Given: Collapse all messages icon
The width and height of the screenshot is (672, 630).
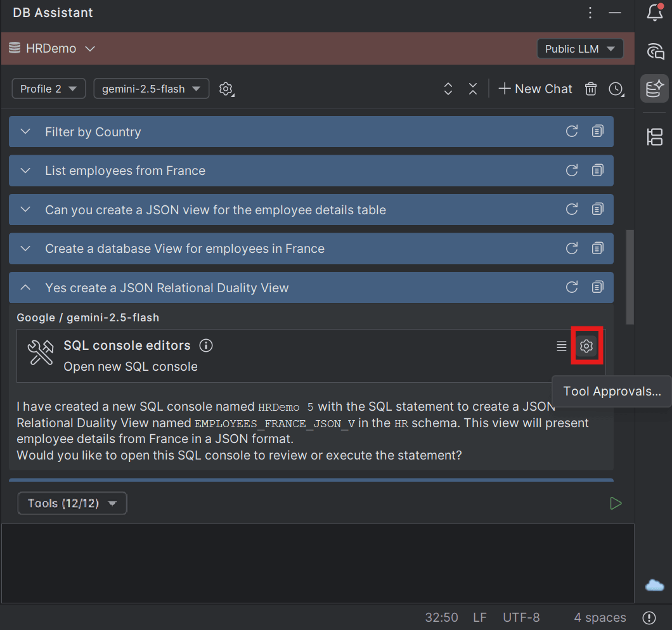Looking at the screenshot, I should click(x=473, y=89).
